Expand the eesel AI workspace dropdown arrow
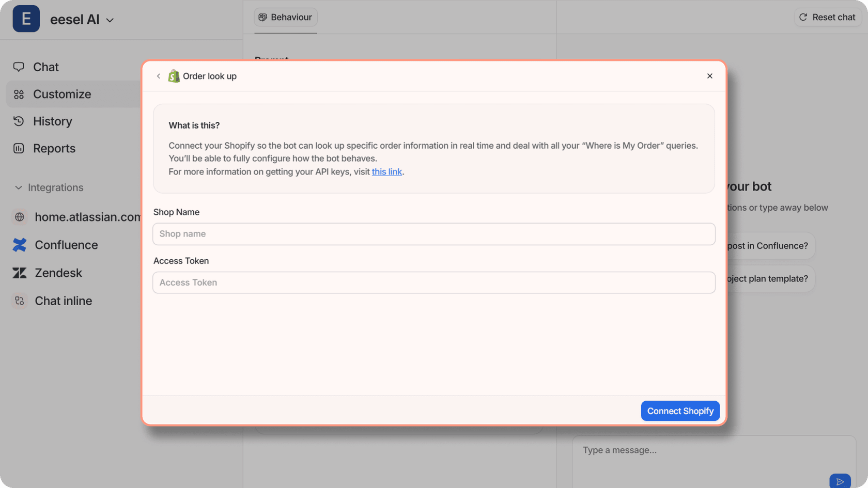Viewport: 868px width, 488px height. 110,20
